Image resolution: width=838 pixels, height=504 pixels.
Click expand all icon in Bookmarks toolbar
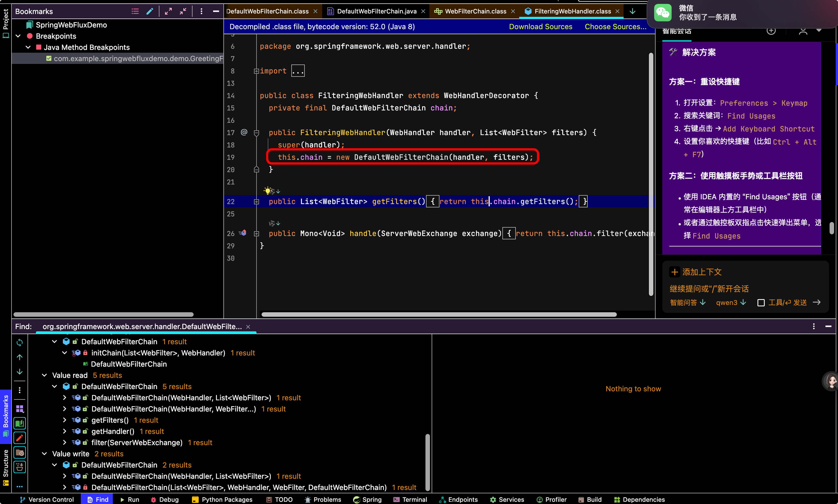pos(168,11)
